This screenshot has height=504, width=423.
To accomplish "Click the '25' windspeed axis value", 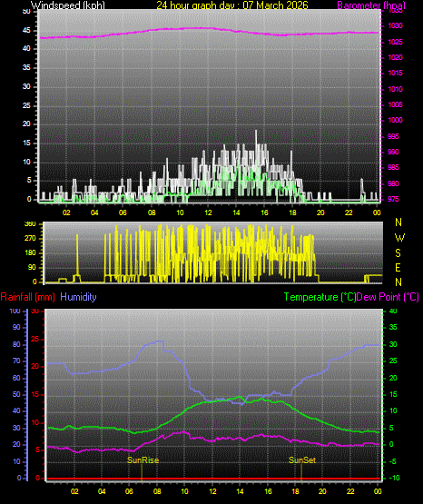I will click(x=26, y=105).
